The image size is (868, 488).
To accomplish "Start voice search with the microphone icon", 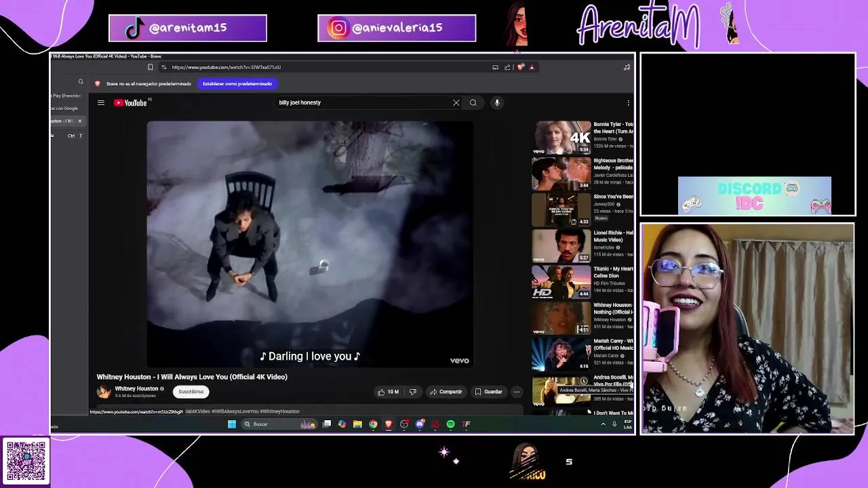I will pyautogui.click(x=497, y=102).
